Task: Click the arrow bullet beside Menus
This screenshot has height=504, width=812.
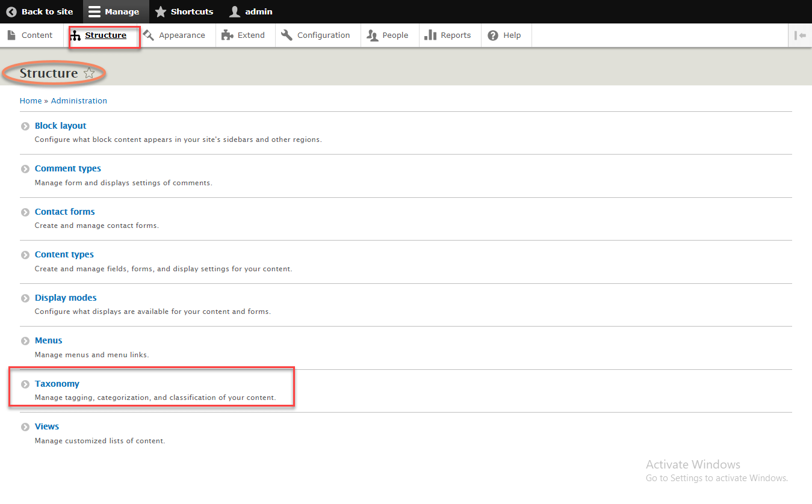Action: [25, 341]
